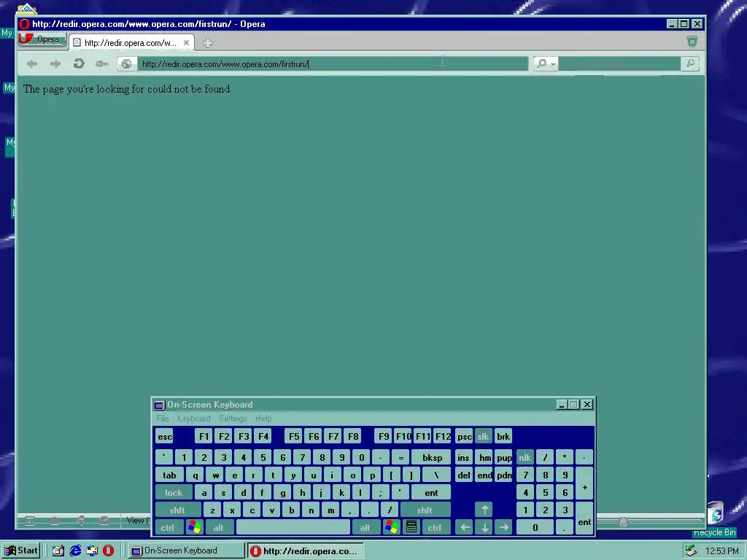Click into the Opera search field

pos(619,64)
